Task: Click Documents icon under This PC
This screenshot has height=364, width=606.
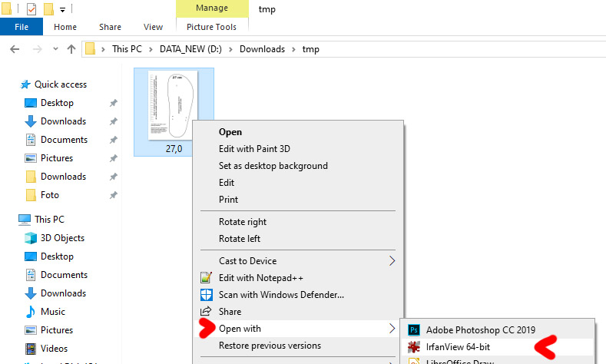Action: [31, 275]
